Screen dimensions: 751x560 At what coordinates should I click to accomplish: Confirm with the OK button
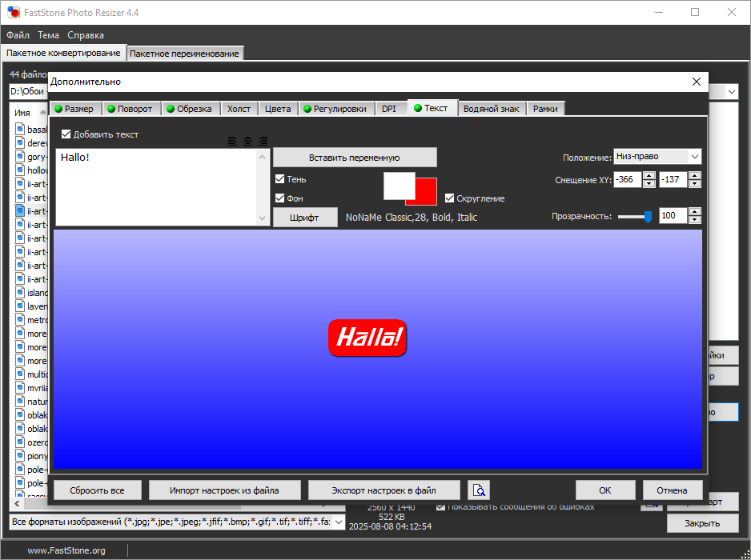[x=605, y=490]
